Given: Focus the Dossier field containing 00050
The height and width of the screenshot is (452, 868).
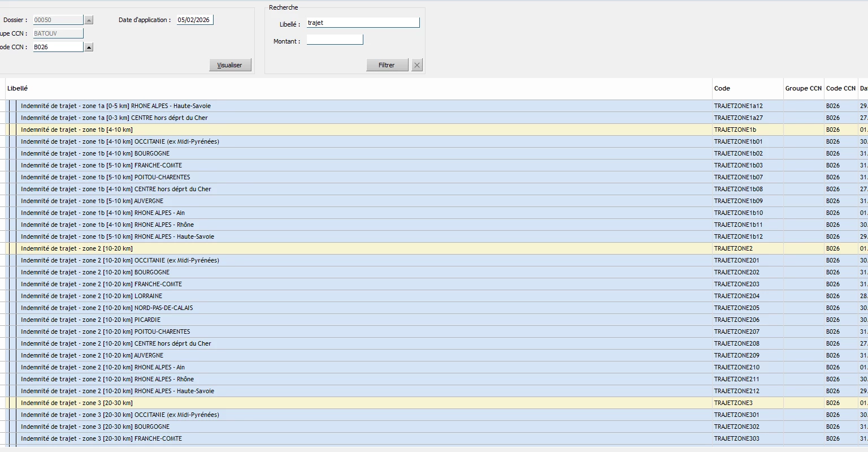Looking at the screenshot, I should click(x=58, y=20).
